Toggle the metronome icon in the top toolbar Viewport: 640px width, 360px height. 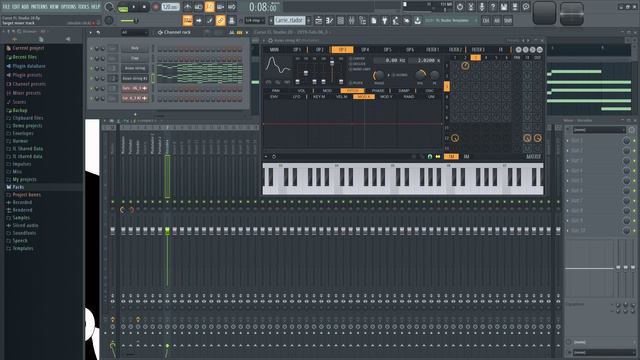pyautogui.click(x=187, y=7)
